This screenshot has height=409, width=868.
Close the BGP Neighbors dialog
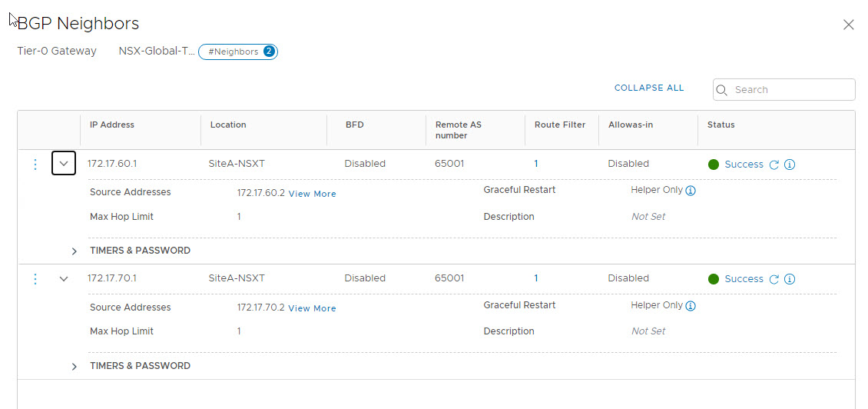(x=848, y=25)
